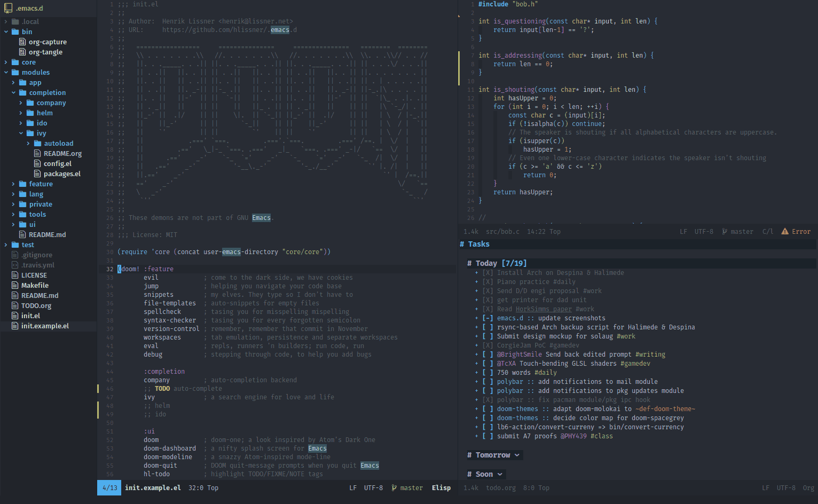Open the Org mode indicator in todo.org modeline
818x504 pixels.
(x=807, y=487)
